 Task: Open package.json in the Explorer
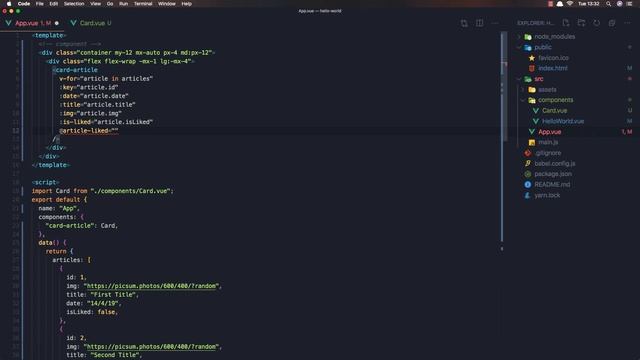(553, 174)
